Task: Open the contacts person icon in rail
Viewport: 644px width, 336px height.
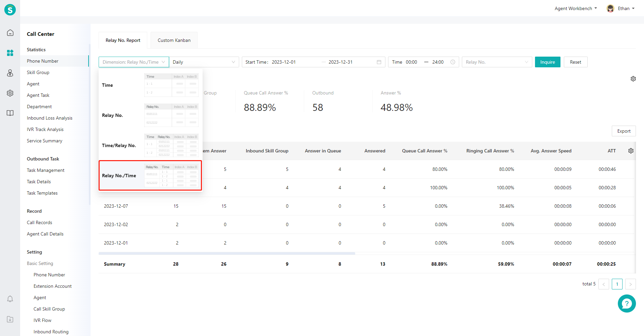Action: pos(10,73)
